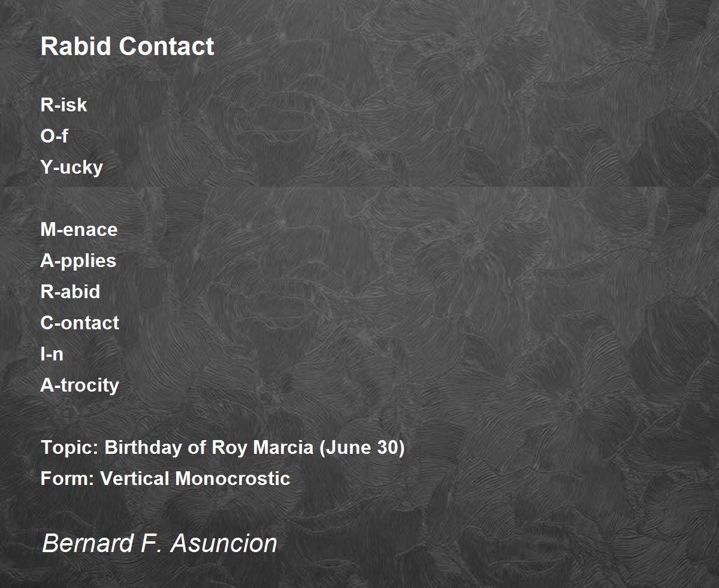Click the word Monocrostic
The width and height of the screenshot is (719, 588).
pos(232,478)
